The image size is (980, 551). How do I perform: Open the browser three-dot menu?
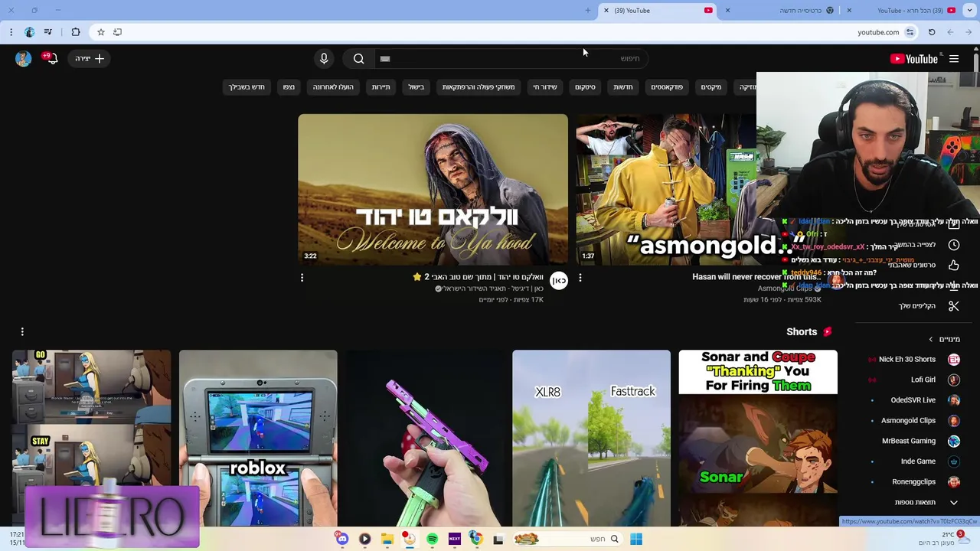point(11,32)
